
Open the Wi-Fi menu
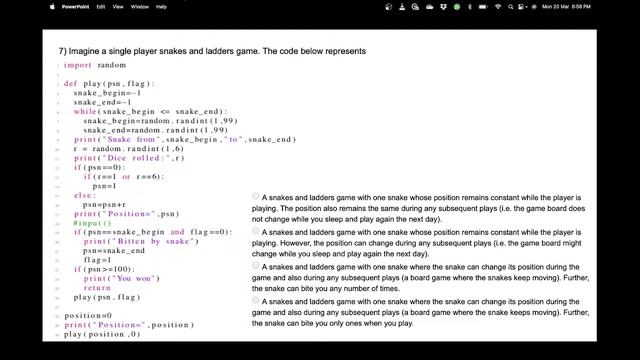[x=498, y=7]
